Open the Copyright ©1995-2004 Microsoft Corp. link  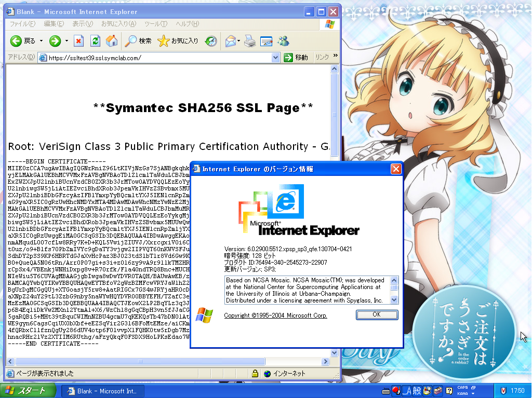pos(275,315)
